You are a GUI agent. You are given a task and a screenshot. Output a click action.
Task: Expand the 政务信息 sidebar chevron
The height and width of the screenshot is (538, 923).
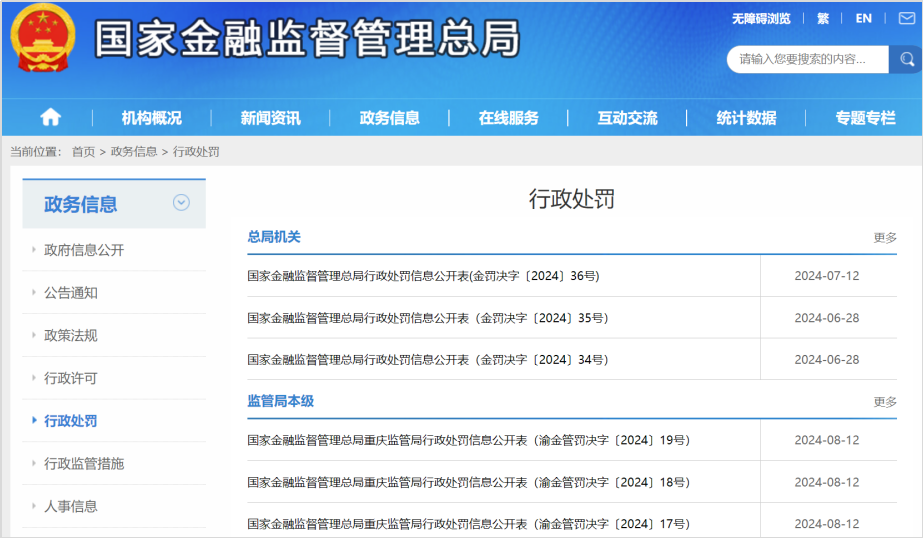181,203
